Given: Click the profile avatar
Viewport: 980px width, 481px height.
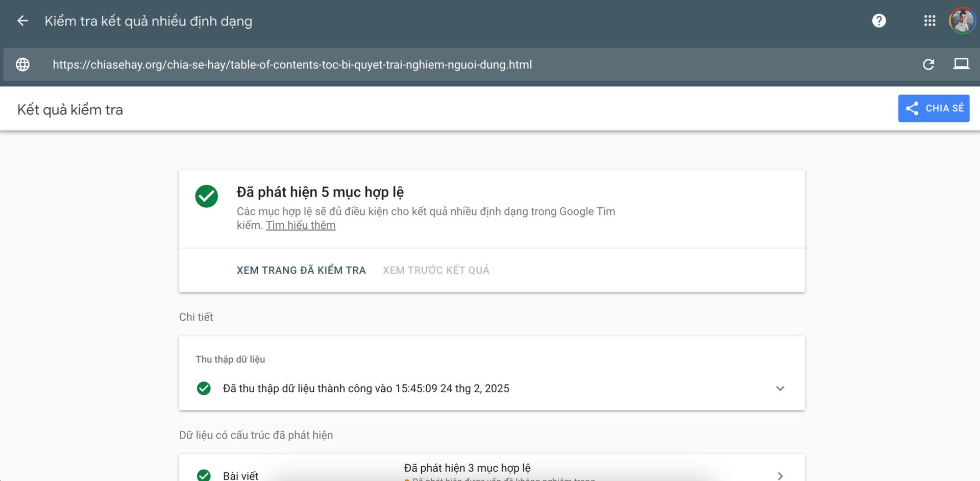Looking at the screenshot, I should pyautogui.click(x=962, y=20).
